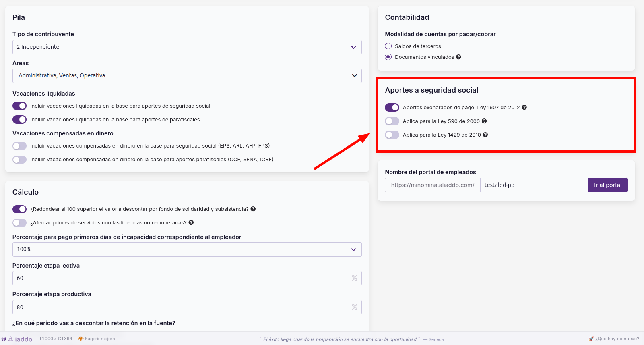The height and width of the screenshot is (345, 644).
Task: Enable vacaciones compensadas for seguridad social (EPS, ARL)
Action: (19, 146)
